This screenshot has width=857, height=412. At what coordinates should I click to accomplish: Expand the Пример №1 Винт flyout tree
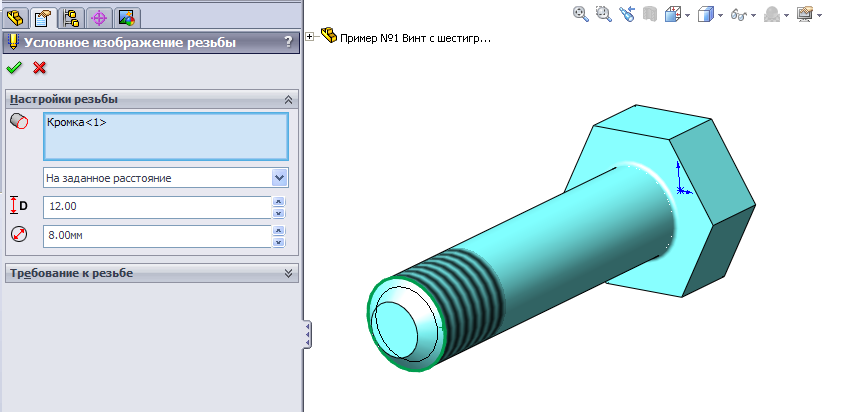point(310,37)
